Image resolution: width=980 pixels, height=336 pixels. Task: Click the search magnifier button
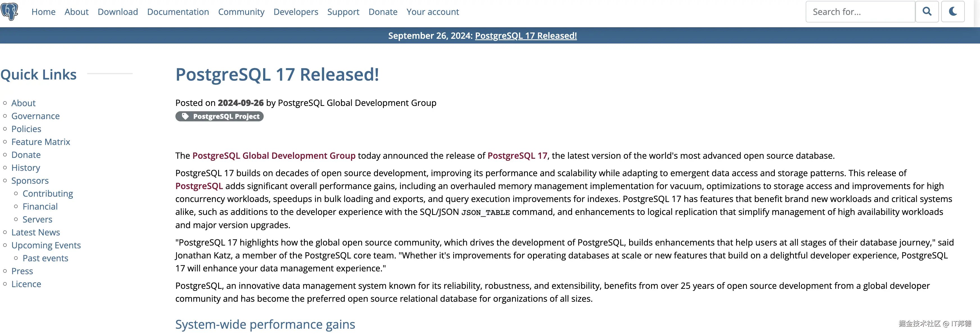coord(927,12)
